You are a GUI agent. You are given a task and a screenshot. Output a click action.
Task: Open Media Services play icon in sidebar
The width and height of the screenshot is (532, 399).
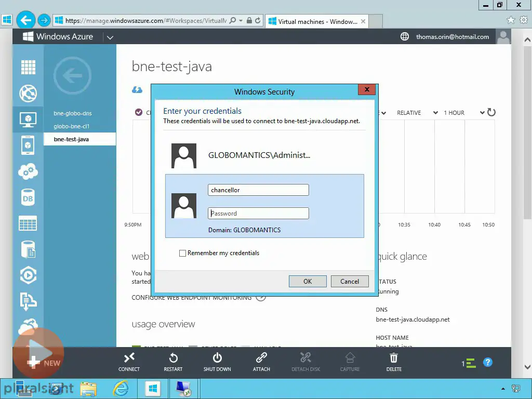28,275
